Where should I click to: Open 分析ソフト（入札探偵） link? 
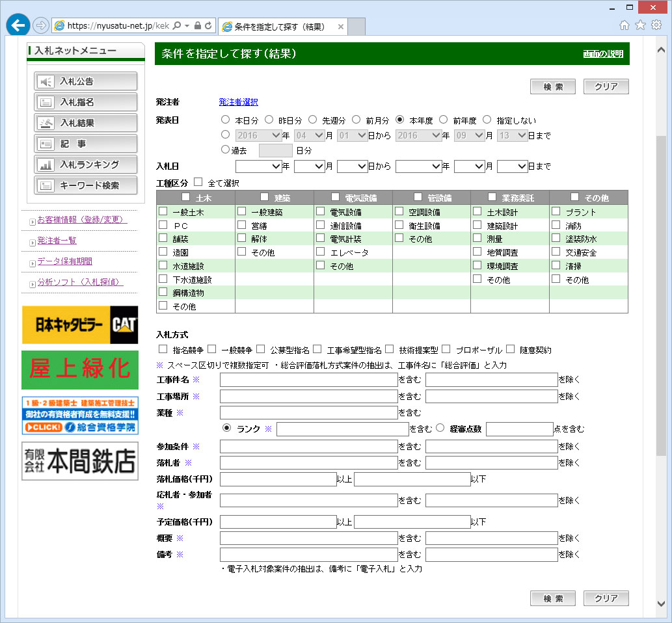(x=80, y=282)
